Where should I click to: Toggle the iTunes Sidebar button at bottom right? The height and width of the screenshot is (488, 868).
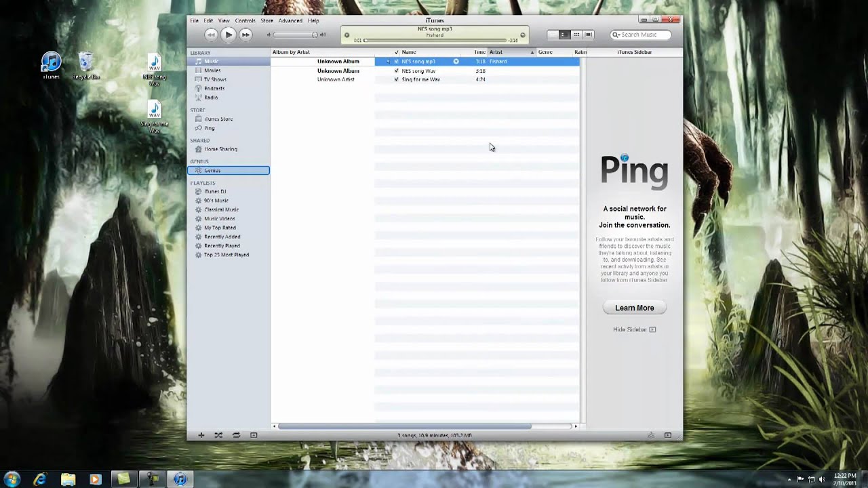click(x=668, y=435)
